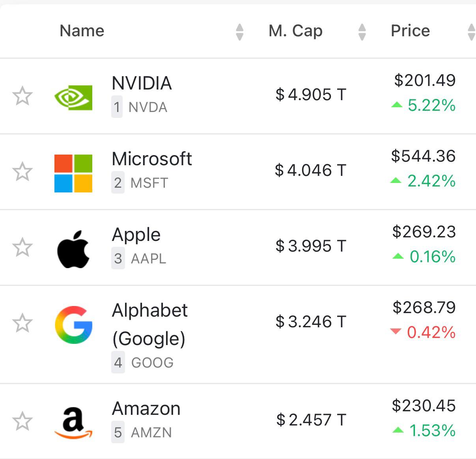Click the Google G logo
This screenshot has height=459, width=476.
(x=73, y=325)
